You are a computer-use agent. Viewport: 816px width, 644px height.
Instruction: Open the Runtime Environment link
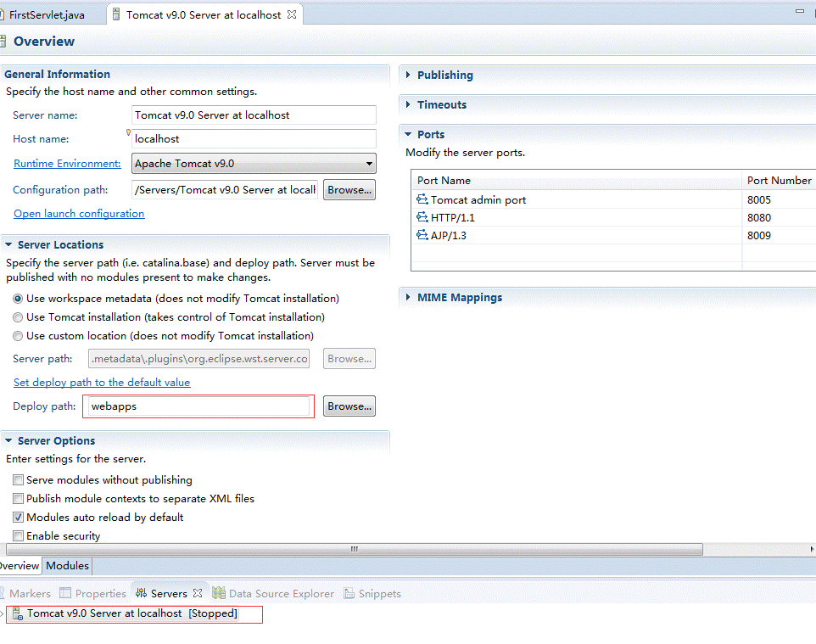(67, 164)
